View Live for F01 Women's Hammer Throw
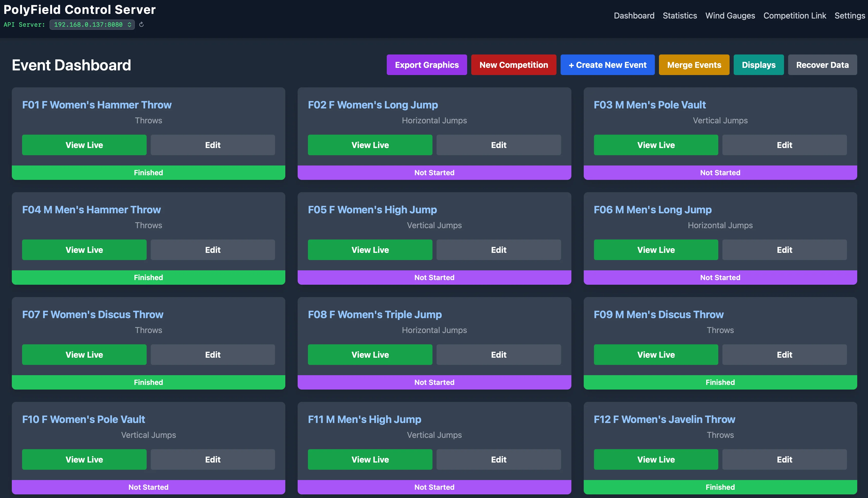The width and height of the screenshot is (868, 498). click(x=84, y=145)
